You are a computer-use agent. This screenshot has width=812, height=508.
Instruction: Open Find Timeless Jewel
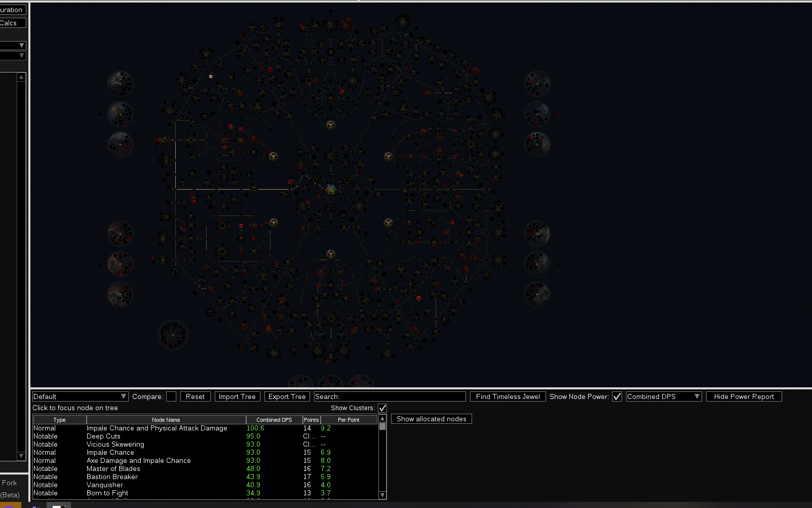(x=508, y=396)
